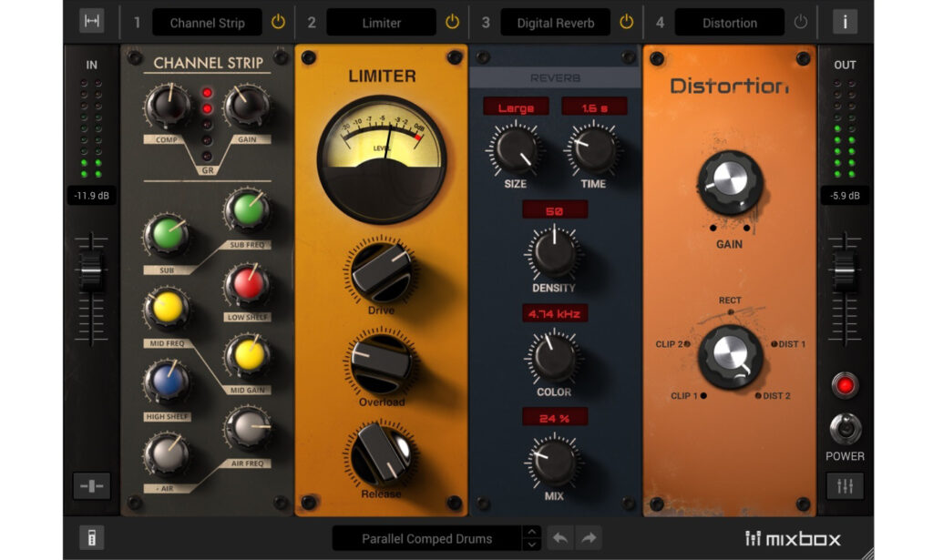
Task: Open the Large reverb size display
Action: pyautogui.click(x=516, y=107)
